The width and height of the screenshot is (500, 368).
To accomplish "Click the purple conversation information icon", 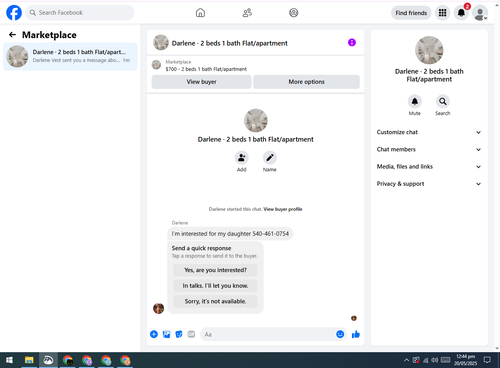I will [x=352, y=43].
